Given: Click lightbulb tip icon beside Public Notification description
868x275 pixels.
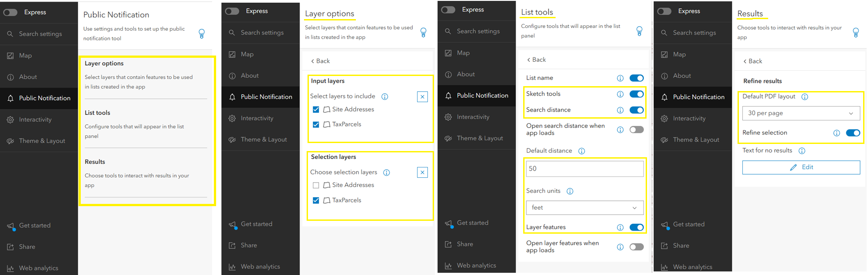Looking at the screenshot, I should (x=201, y=34).
